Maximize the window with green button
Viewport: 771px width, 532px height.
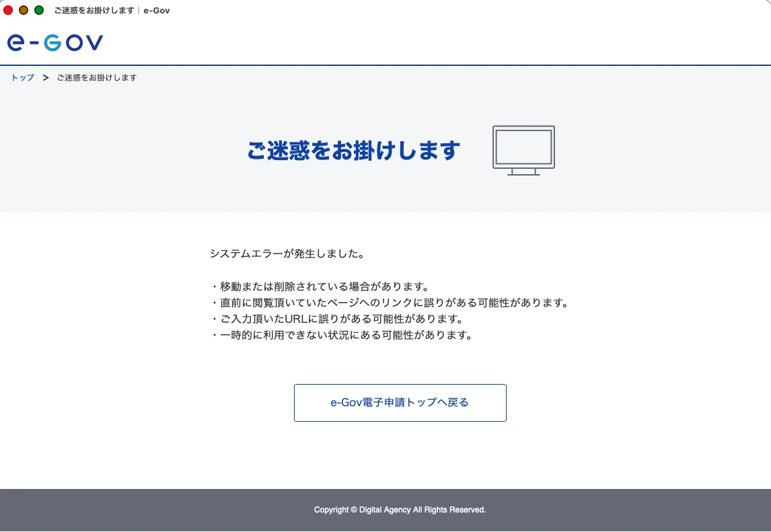coord(39,10)
